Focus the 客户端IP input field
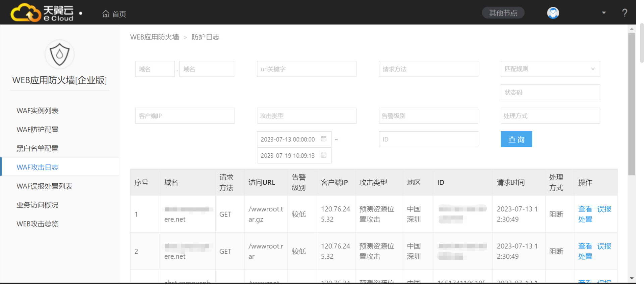 pyautogui.click(x=184, y=116)
